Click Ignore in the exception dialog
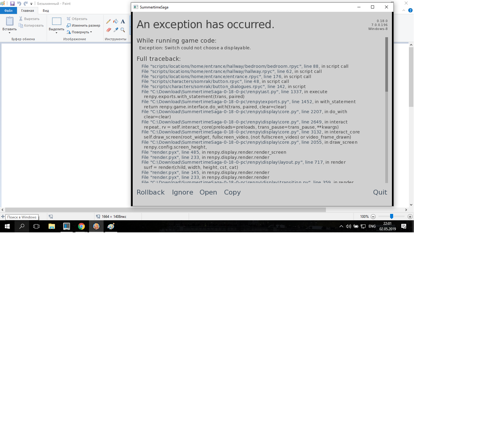504x426 pixels. (x=182, y=192)
